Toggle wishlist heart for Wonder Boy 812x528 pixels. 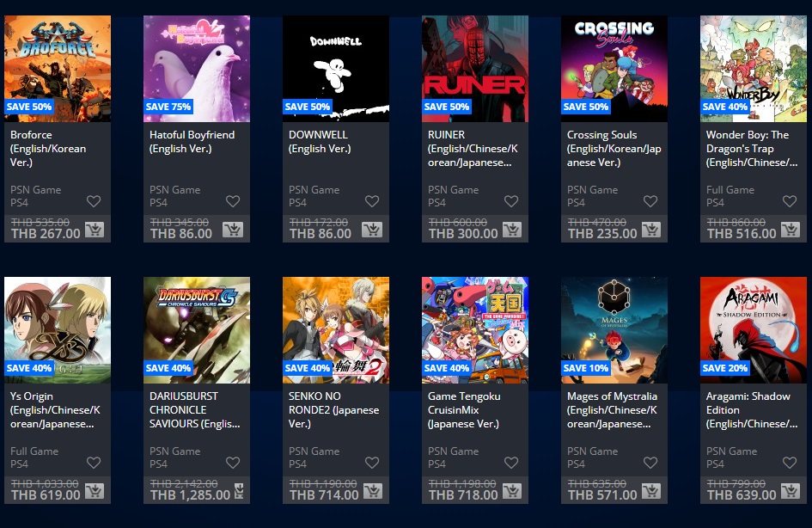(x=790, y=201)
